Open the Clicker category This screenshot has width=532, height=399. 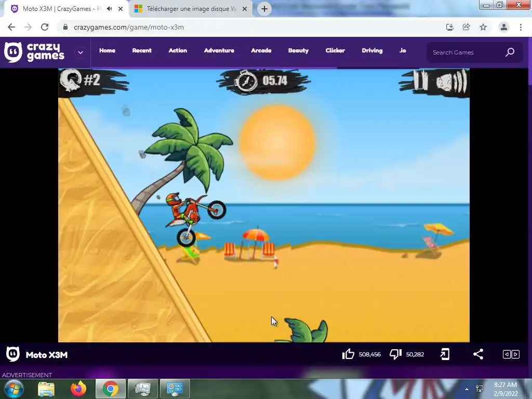(335, 50)
